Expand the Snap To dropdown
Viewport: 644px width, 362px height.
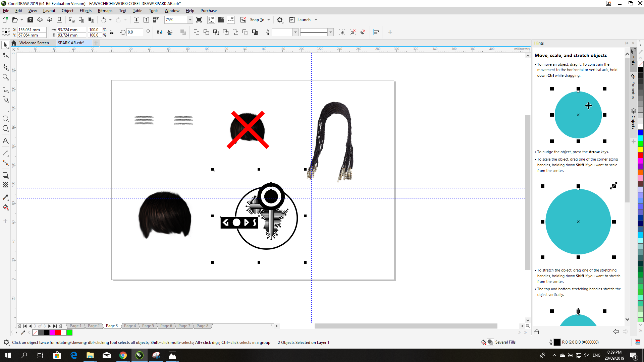269,20
